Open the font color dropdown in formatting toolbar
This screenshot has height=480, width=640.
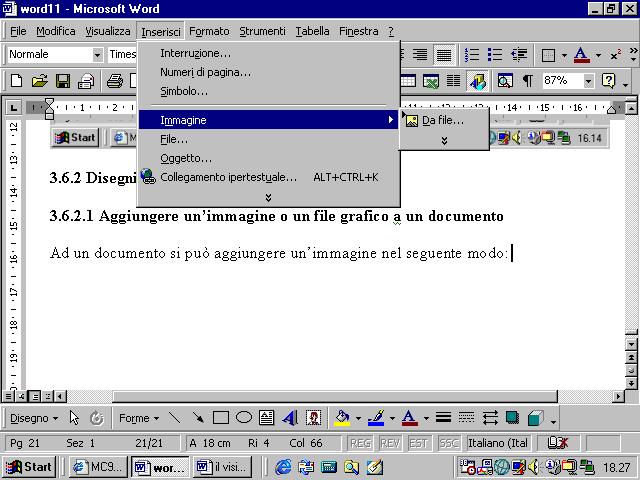point(598,55)
